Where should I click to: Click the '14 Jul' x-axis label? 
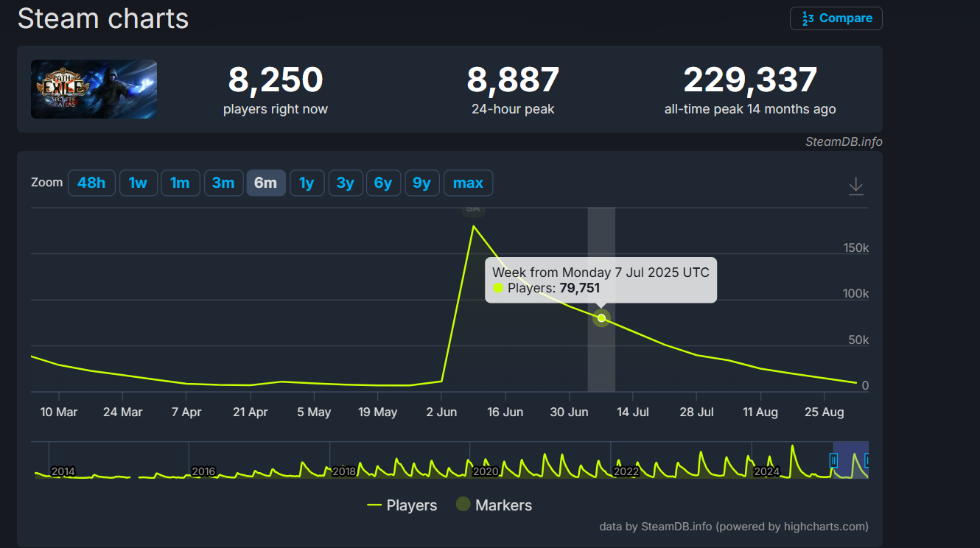click(x=633, y=412)
